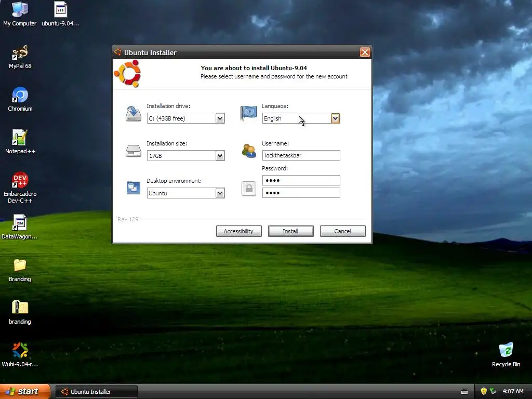Expand the Desktop environment dropdown
This screenshot has width=532, height=399.
click(x=220, y=193)
